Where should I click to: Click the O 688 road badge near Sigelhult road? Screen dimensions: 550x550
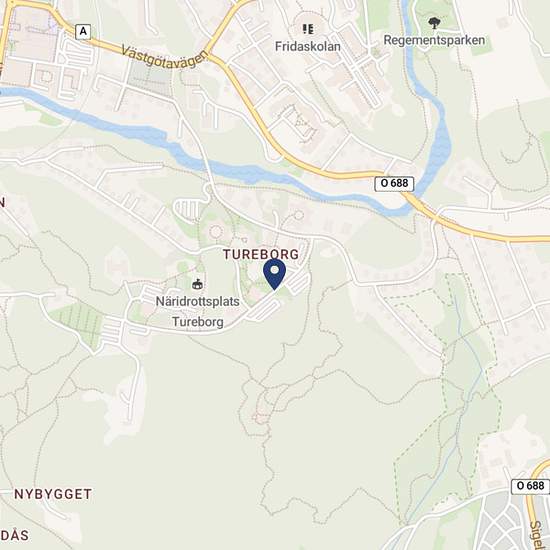tap(530, 486)
